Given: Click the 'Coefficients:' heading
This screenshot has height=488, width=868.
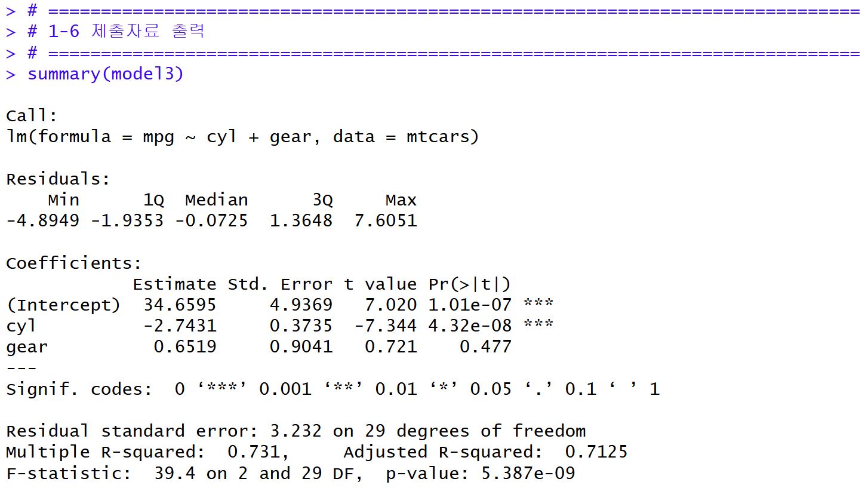Looking at the screenshot, I should click(74, 263).
